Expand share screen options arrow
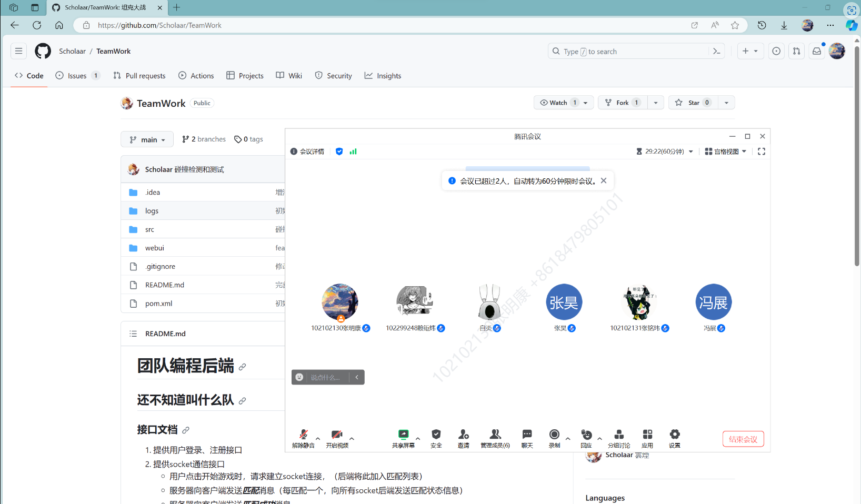The width and height of the screenshot is (861, 504). pyautogui.click(x=418, y=438)
